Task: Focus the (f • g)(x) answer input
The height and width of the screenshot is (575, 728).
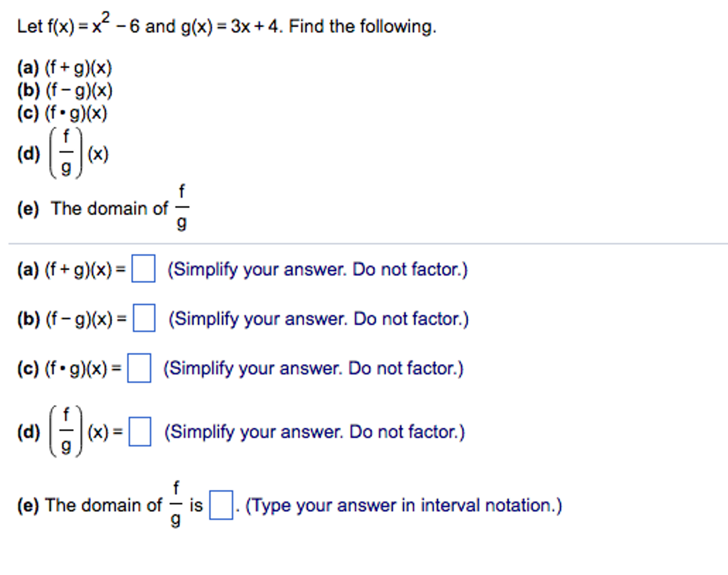Action: [139, 368]
